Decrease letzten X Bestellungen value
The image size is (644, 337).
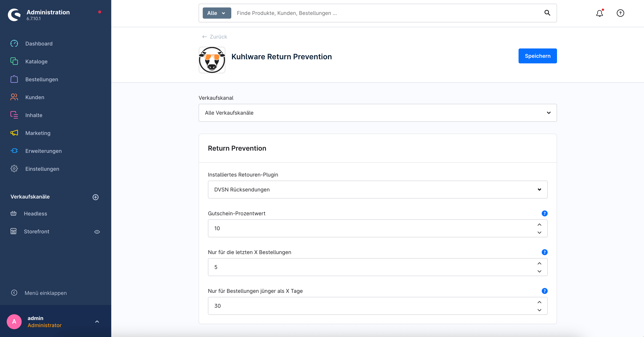(539, 271)
